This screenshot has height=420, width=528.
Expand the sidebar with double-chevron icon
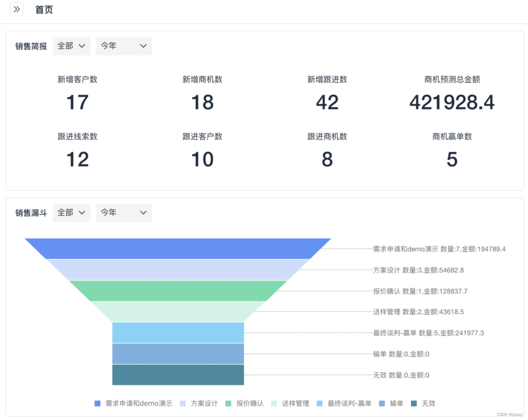(x=17, y=9)
